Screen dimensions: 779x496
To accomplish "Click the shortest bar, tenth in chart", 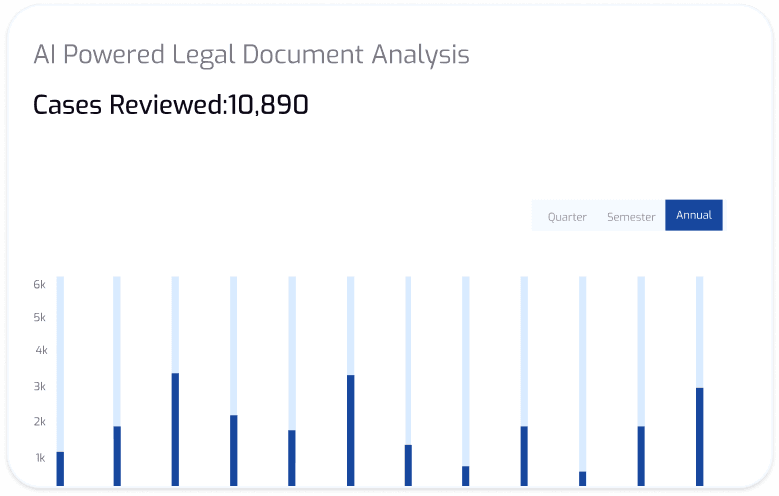I will coord(582,479).
